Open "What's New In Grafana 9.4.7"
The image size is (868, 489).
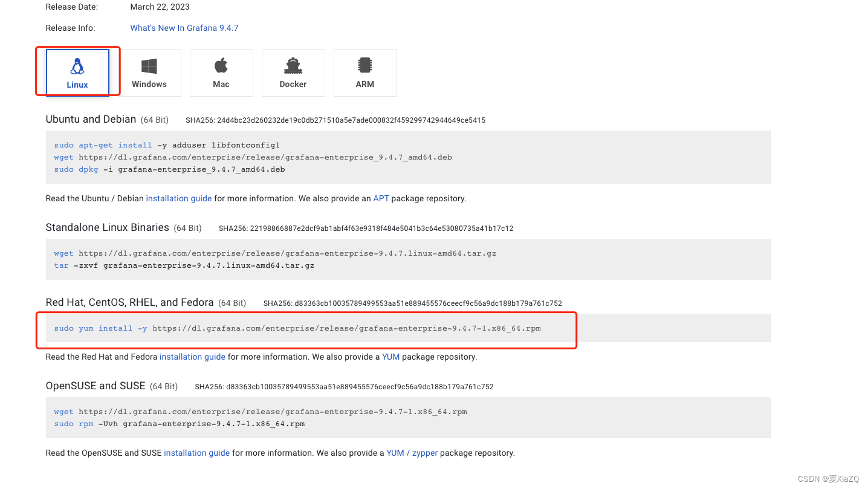184,28
